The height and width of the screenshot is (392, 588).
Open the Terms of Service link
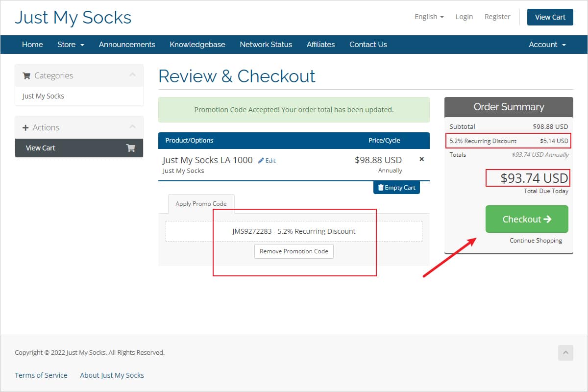(41, 375)
